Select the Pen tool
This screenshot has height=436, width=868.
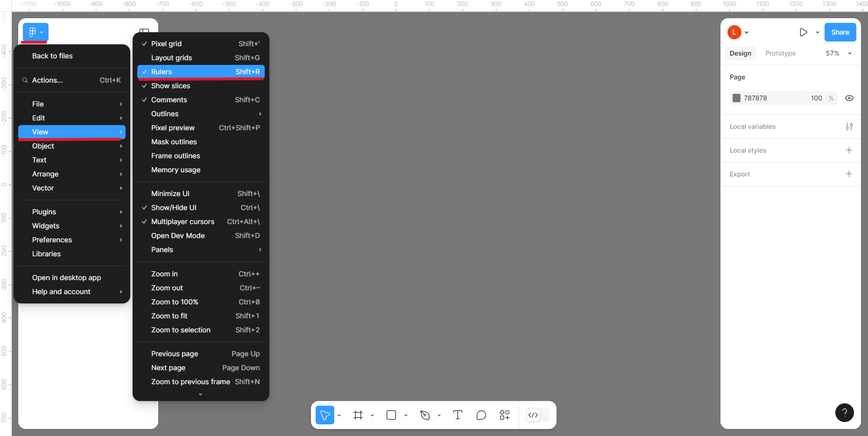pos(425,415)
